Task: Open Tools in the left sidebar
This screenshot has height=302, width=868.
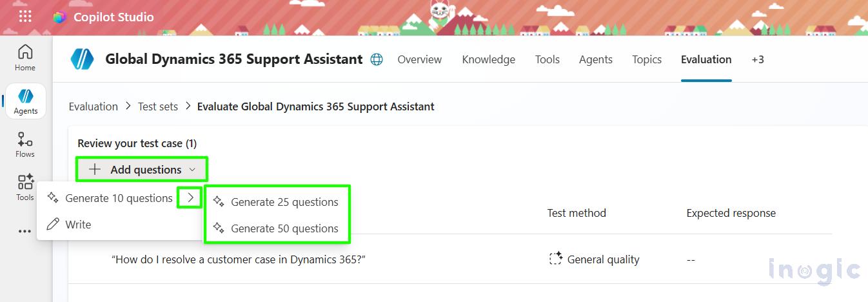Action: coord(25,187)
